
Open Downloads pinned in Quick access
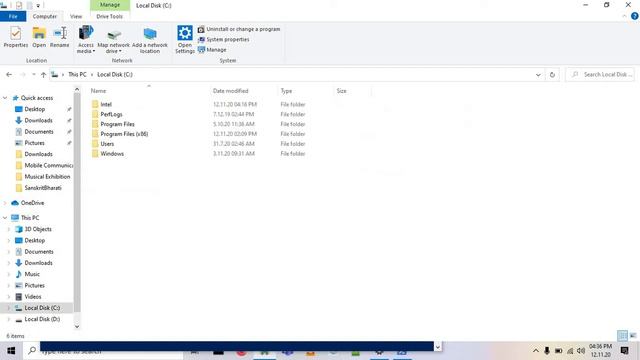click(x=38, y=120)
